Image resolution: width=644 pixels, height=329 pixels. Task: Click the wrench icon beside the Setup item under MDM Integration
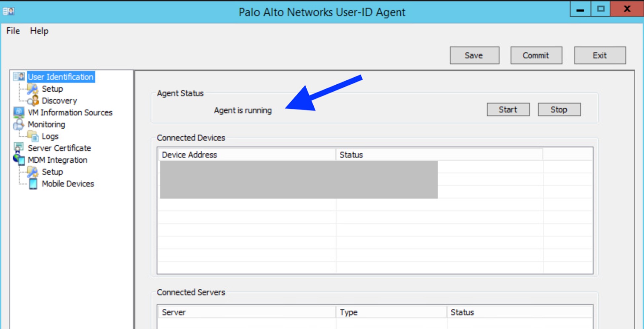(32, 172)
